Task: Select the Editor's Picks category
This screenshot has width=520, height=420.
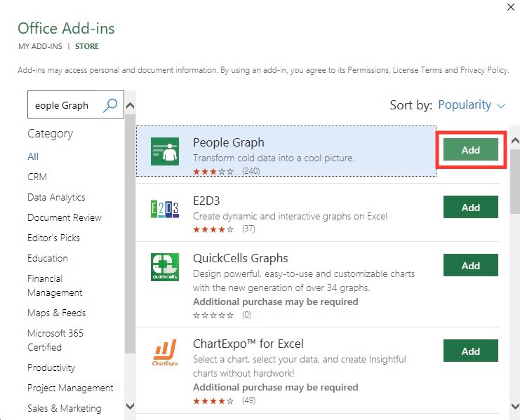Action: pyautogui.click(x=54, y=238)
